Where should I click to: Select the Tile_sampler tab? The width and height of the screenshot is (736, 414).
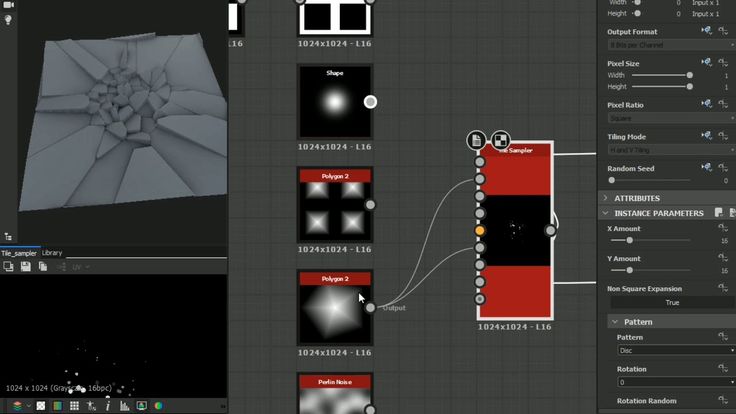(x=19, y=253)
